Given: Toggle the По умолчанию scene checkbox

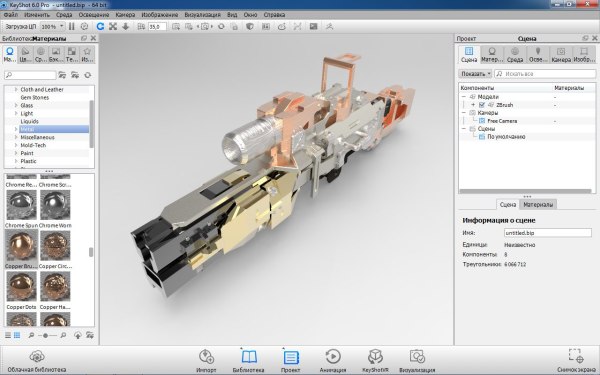Looking at the screenshot, I should [x=482, y=137].
